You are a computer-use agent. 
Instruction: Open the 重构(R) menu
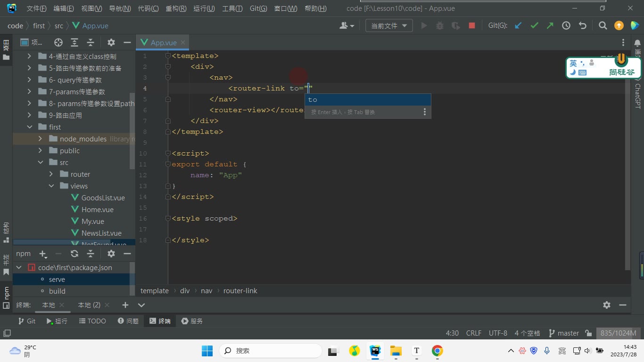pos(176,8)
